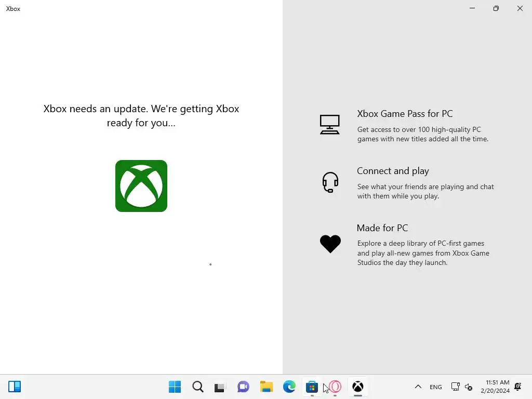The height and width of the screenshot is (399, 532).
Task: Click the 'Xbox' window title text
Action: click(13, 9)
